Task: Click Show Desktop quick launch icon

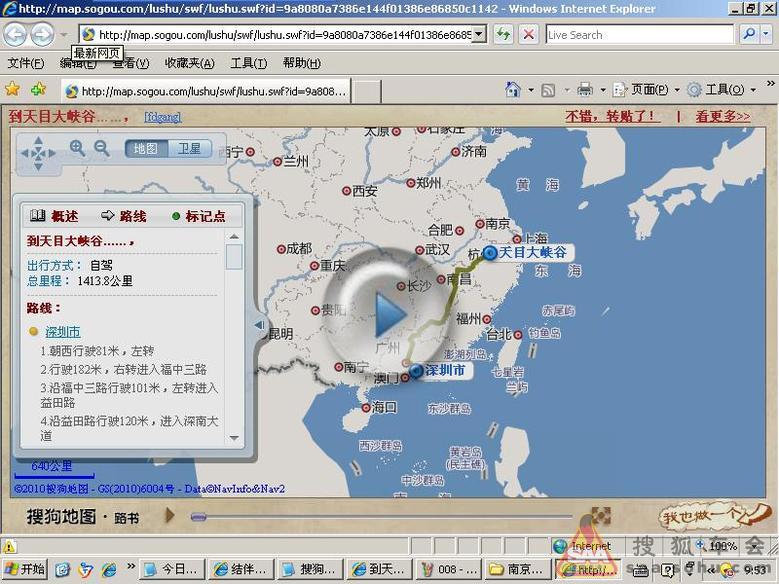Action: pyautogui.click(x=63, y=569)
